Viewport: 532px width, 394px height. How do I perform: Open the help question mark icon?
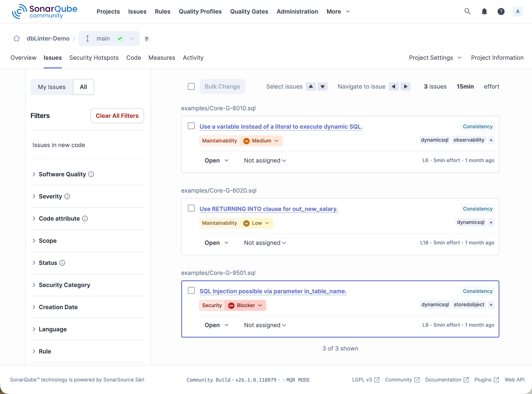(501, 11)
